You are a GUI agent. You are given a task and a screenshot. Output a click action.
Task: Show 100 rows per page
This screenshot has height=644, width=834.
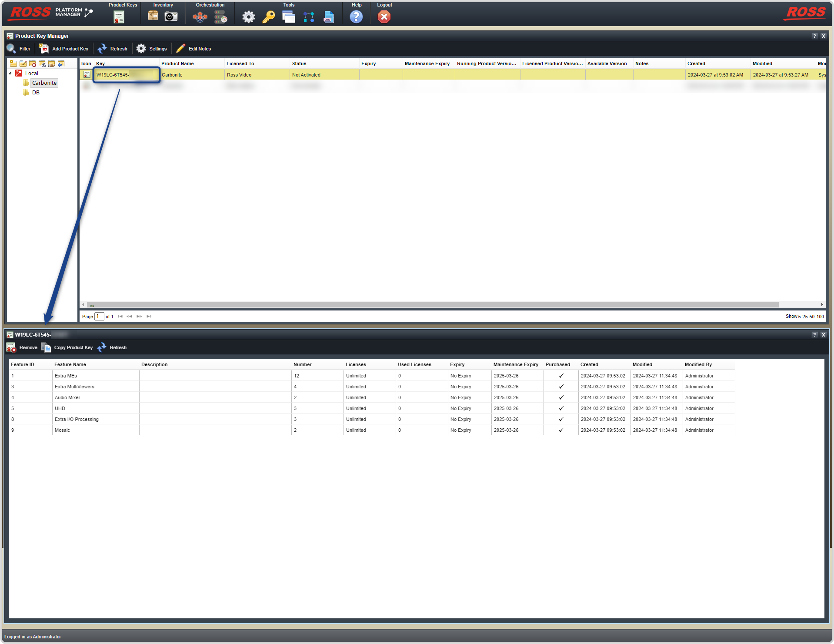[x=820, y=317]
